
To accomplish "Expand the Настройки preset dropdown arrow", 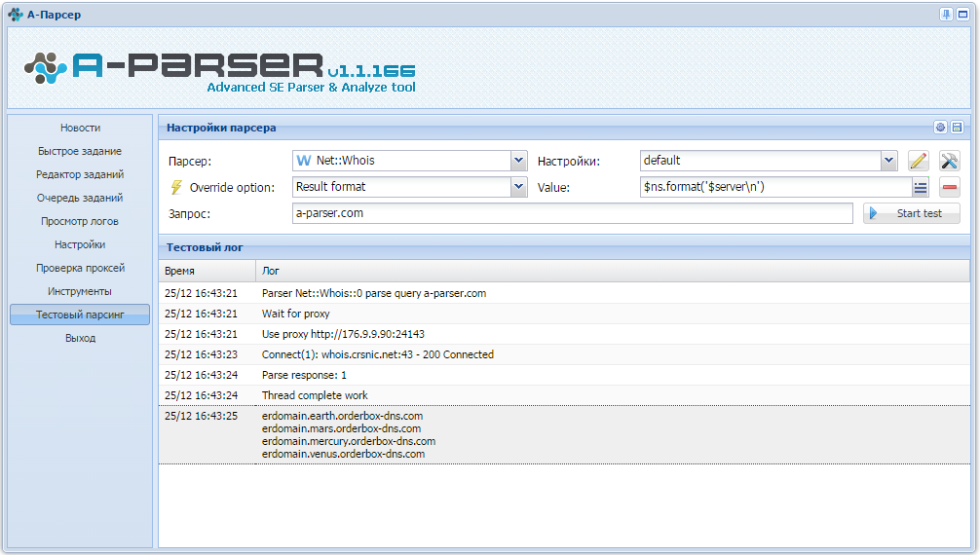I will 888,161.
